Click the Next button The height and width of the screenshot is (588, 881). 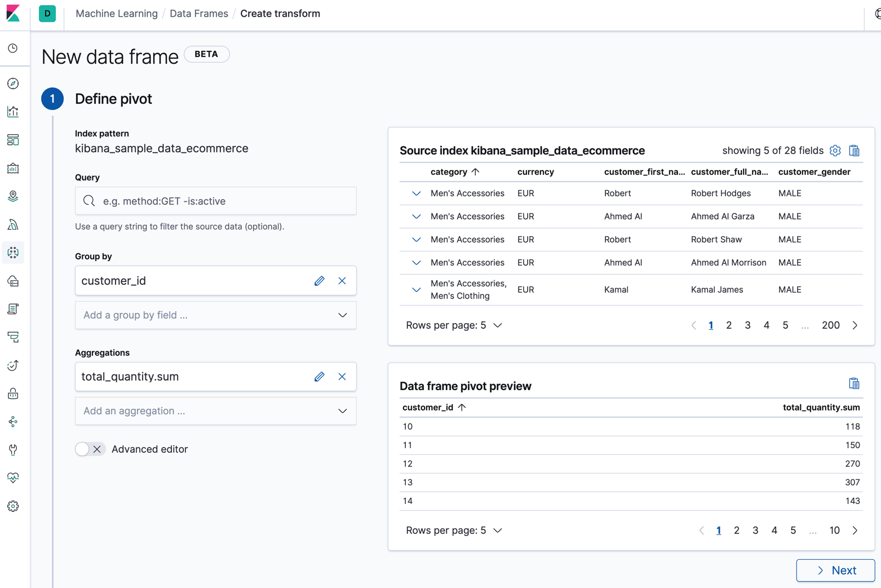tap(835, 570)
